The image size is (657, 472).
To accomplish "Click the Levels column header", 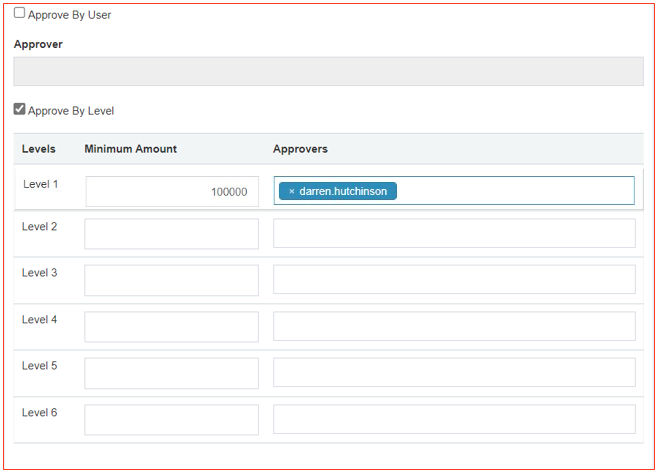I will pos(39,149).
